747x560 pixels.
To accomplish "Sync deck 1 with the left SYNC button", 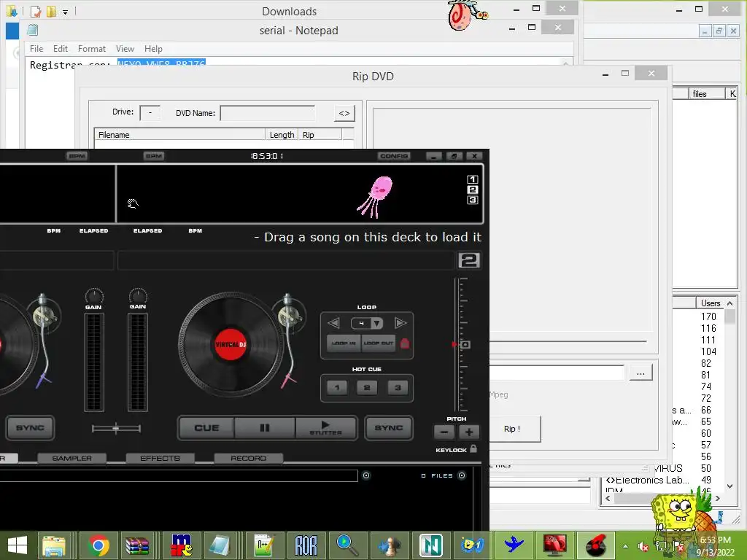I will coord(29,427).
